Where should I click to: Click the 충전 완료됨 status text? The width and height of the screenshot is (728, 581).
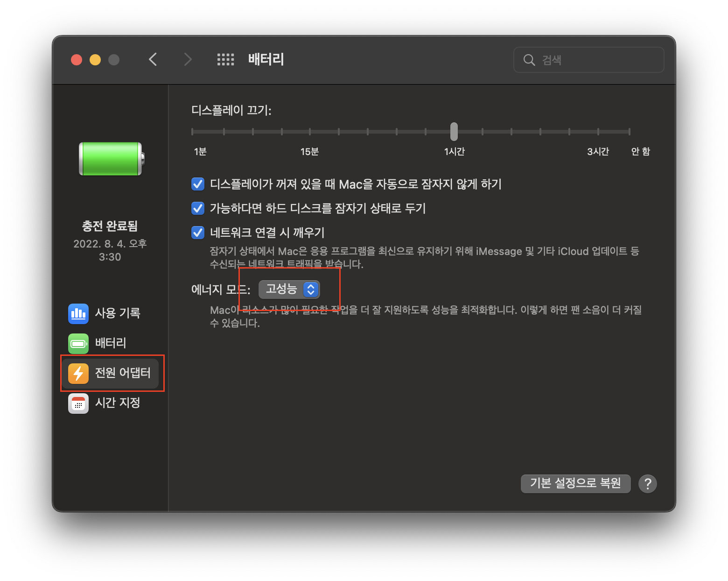click(x=110, y=226)
